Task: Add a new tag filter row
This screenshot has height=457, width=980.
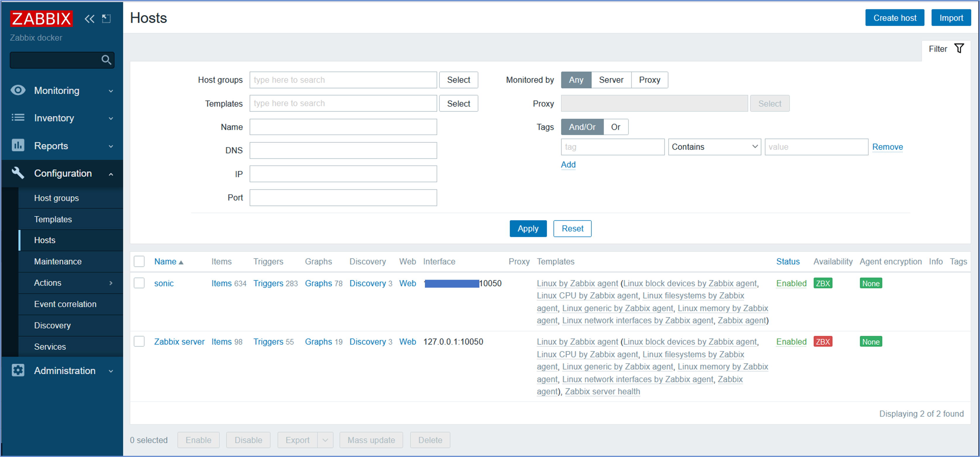Action: pyautogui.click(x=568, y=165)
